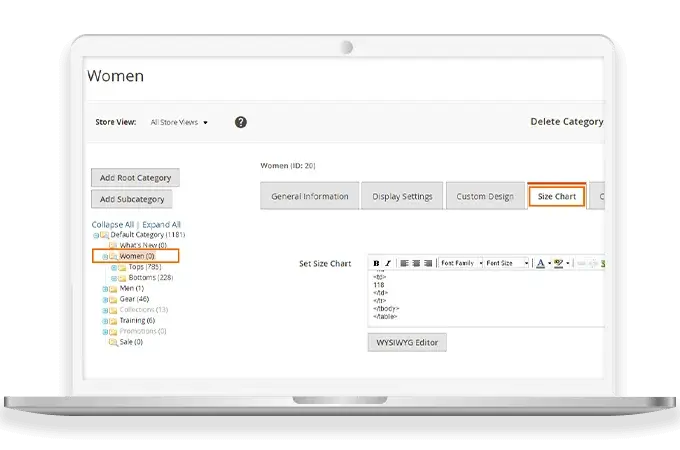Select Men (1) category

pos(131,288)
